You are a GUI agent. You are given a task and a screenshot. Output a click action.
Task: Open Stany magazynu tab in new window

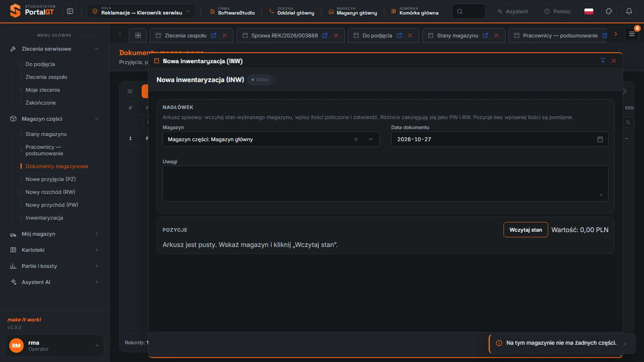point(485,35)
